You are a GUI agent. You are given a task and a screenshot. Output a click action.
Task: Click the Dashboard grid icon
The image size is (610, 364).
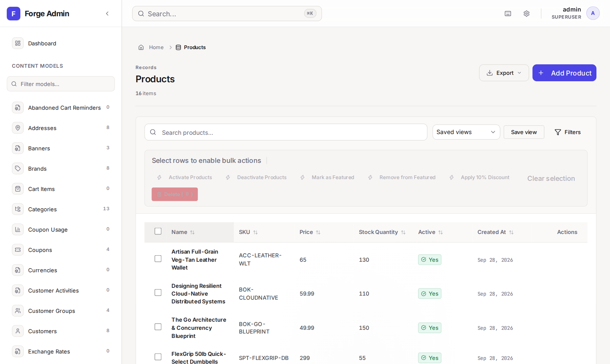(18, 43)
